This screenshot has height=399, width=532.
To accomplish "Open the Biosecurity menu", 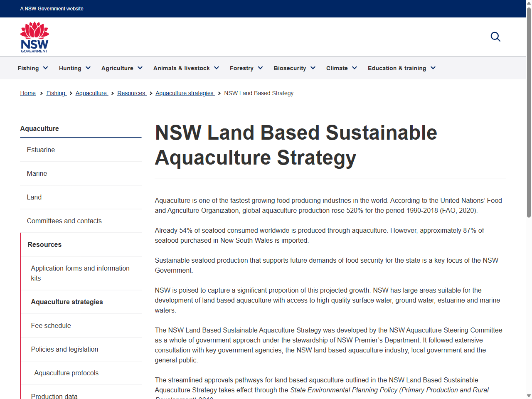I will click(294, 68).
